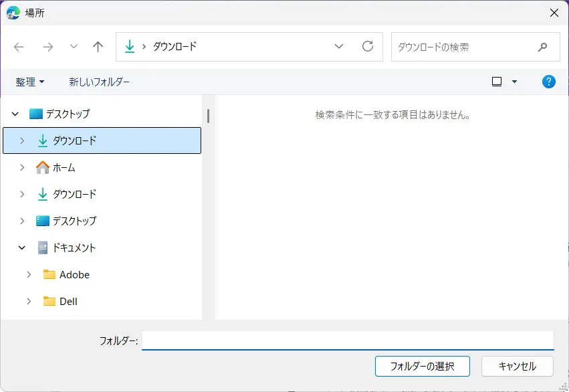
Task: Go up one folder level
Action: coord(98,47)
